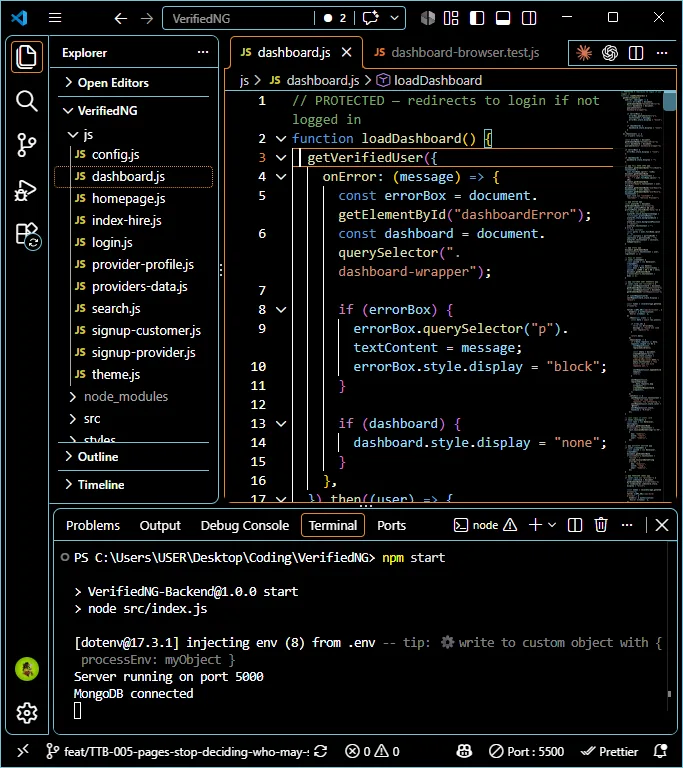Open config.js in the explorer

pyautogui.click(x=134, y=154)
